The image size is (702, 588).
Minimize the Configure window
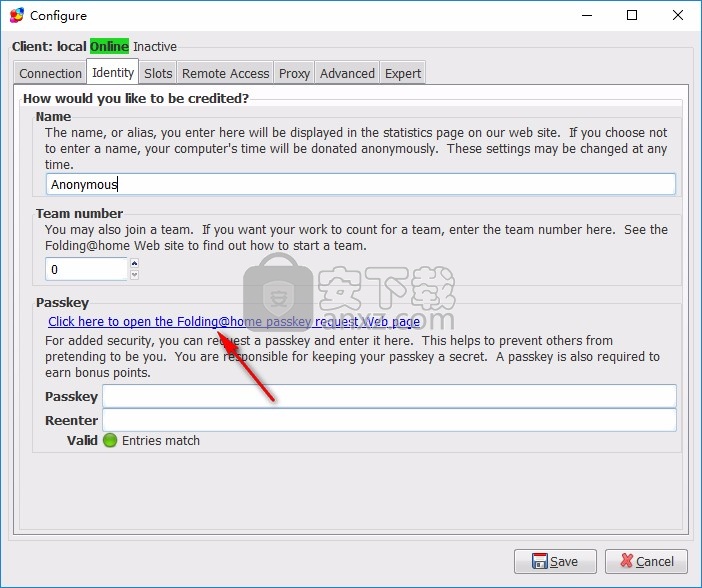pos(587,15)
